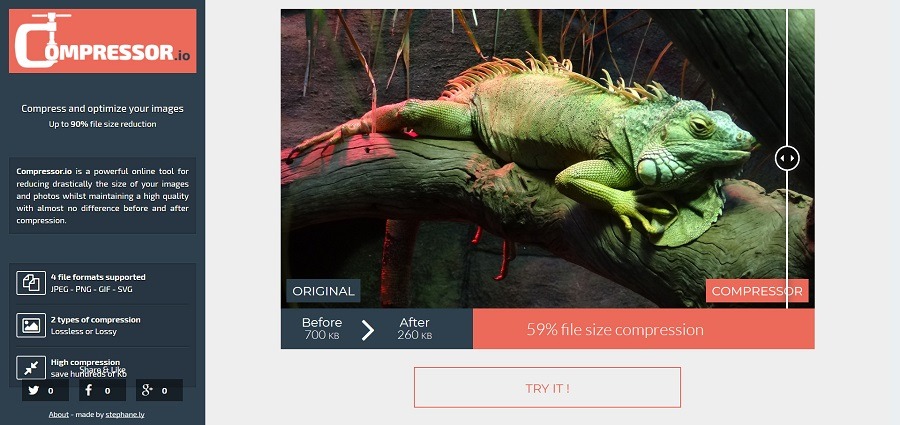Click the high compression arrows icon
This screenshot has height=425, width=900.
click(x=31, y=368)
